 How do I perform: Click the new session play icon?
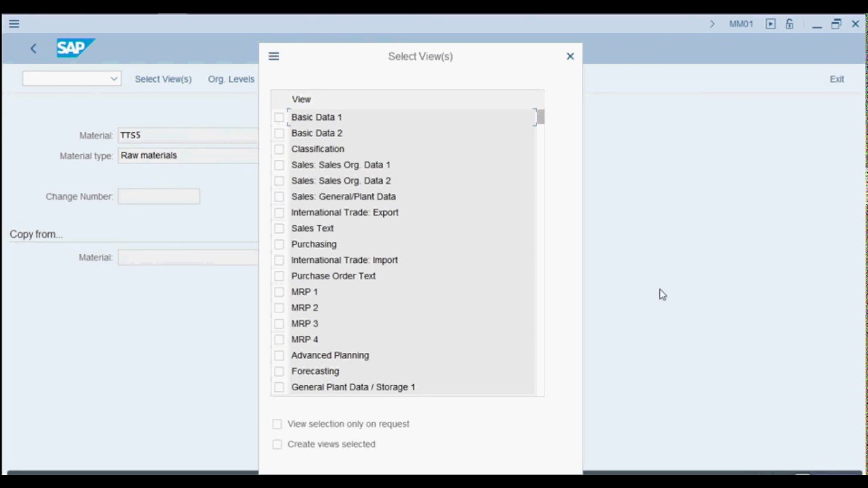click(x=770, y=24)
